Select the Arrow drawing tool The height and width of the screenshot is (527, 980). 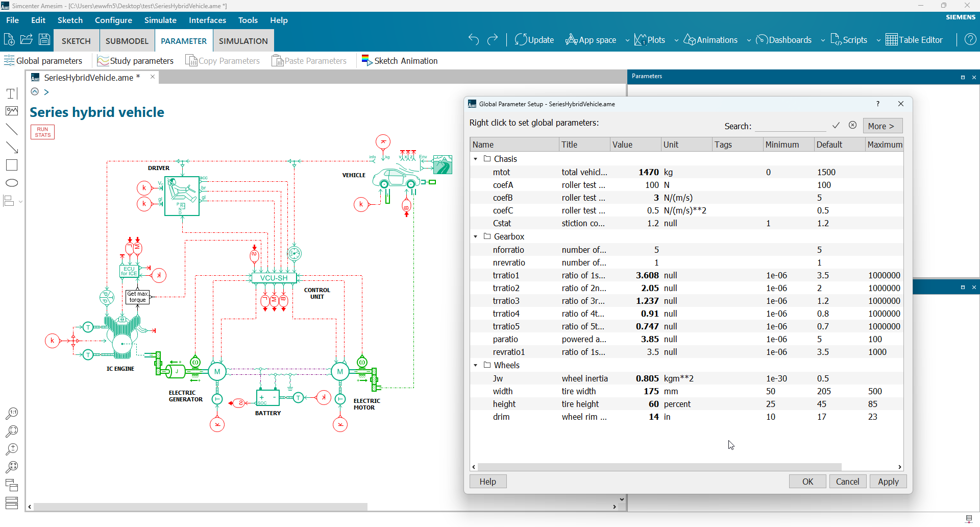12,148
